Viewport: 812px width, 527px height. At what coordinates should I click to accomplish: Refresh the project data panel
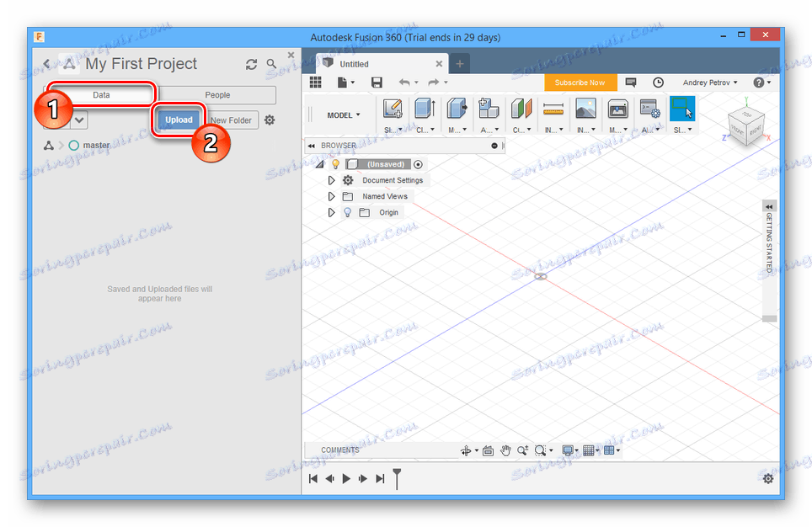tap(251, 64)
